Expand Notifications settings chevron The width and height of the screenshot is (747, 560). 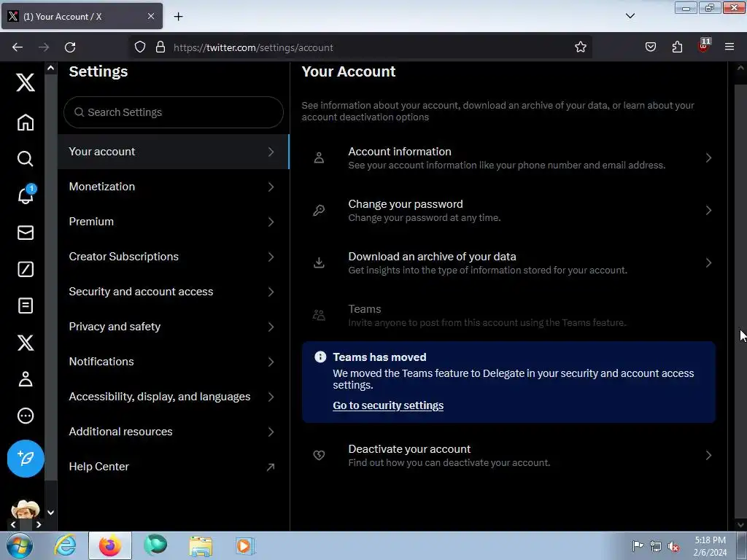click(x=271, y=362)
